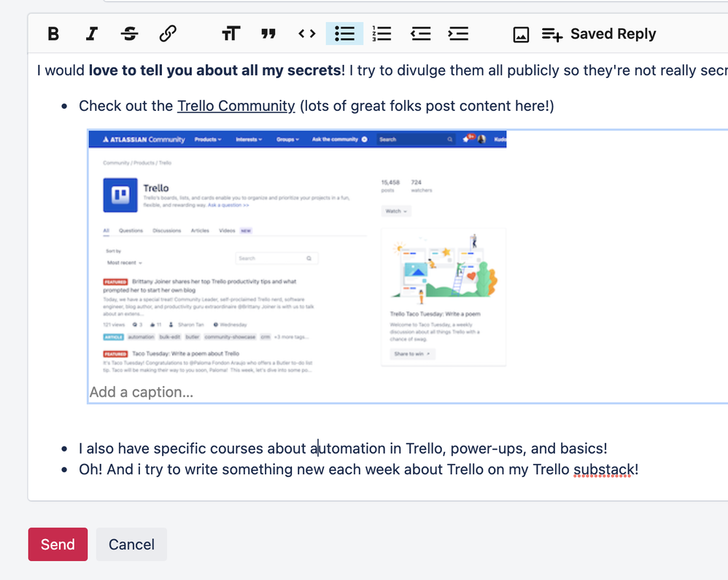Open the Saved Reply menu
Screen dimensions: 728x580
pos(599,34)
